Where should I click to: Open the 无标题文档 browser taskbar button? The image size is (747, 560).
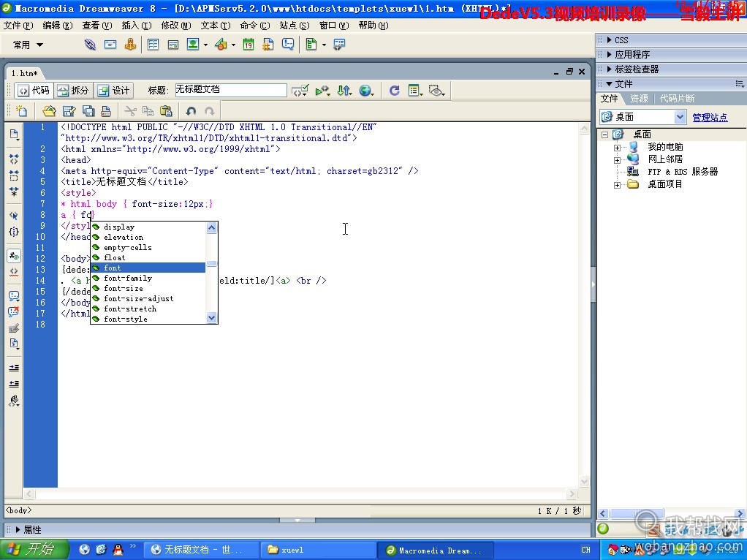click(x=201, y=550)
